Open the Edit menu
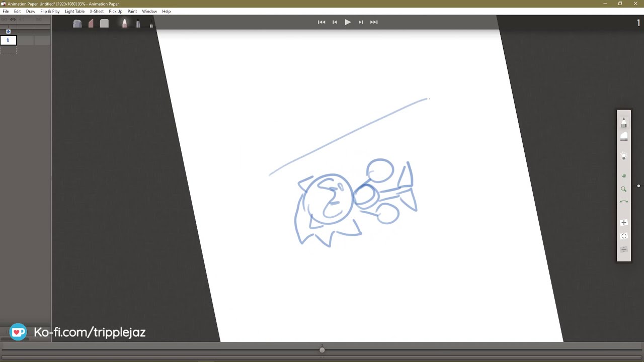 click(x=17, y=11)
